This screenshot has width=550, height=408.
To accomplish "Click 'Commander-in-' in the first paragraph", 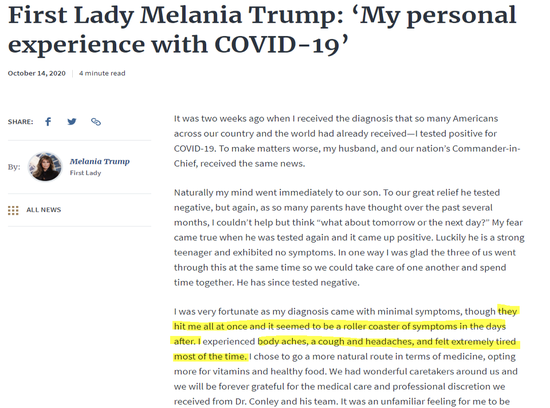I will click(486, 149).
